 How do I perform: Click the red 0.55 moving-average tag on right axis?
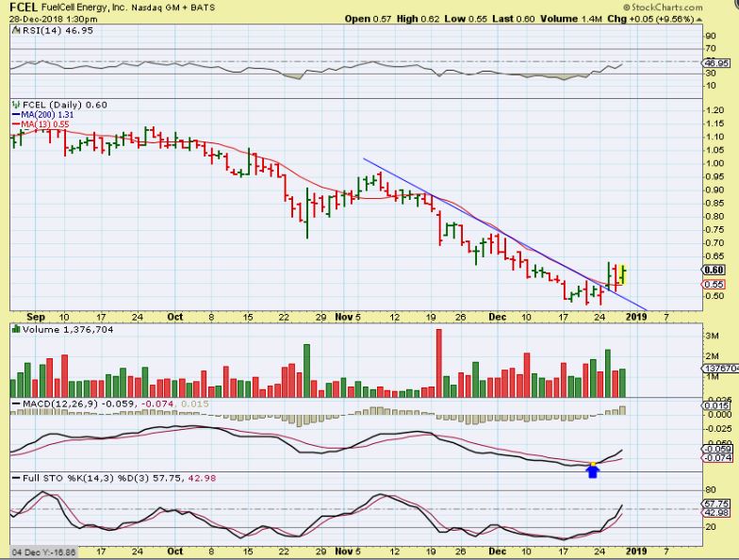point(714,285)
